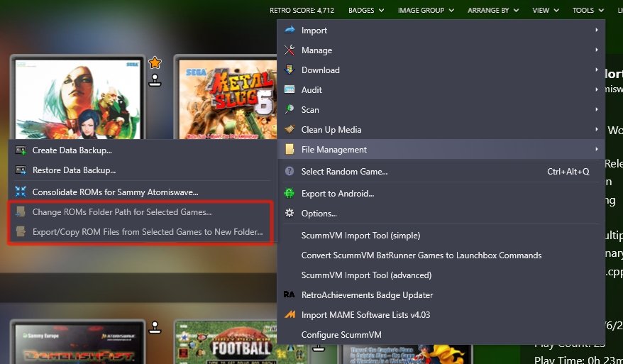Viewport: 623px width, 364px height.
Task: Click the Clean Up Media broom icon
Action: pyautogui.click(x=290, y=130)
